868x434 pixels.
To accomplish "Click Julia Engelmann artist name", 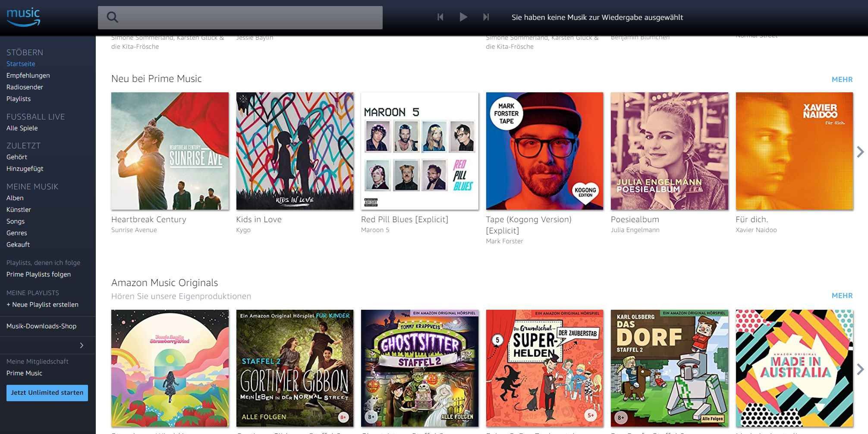I will [x=635, y=230].
